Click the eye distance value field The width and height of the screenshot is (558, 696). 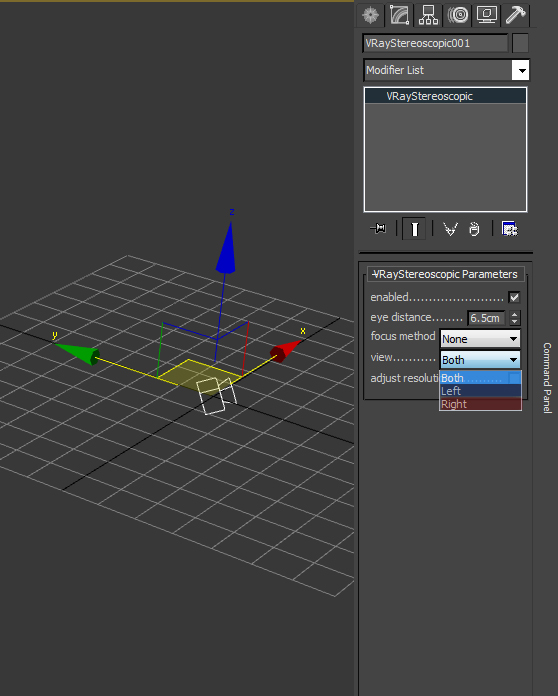coord(486,318)
